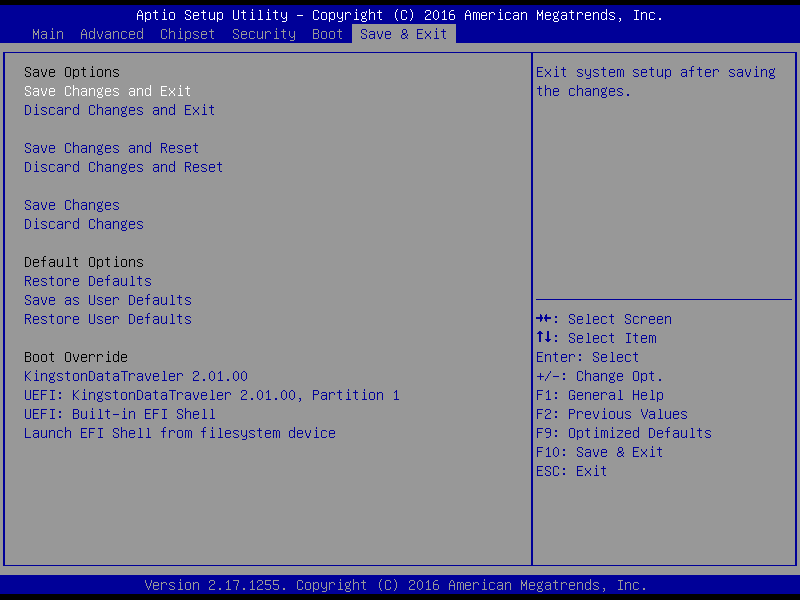Image resolution: width=800 pixels, height=600 pixels.
Task: Select Restore Defaults
Action: tap(88, 281)
